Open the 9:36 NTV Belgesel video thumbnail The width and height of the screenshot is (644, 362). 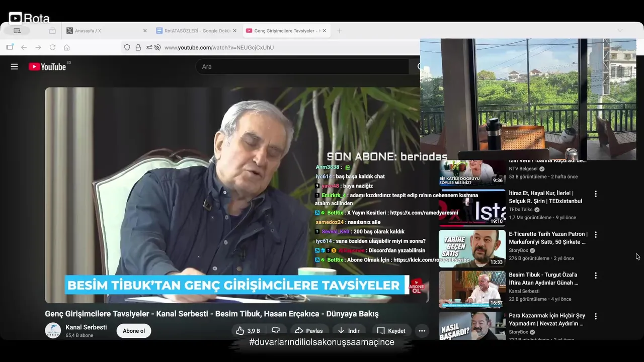coord(472,173)
